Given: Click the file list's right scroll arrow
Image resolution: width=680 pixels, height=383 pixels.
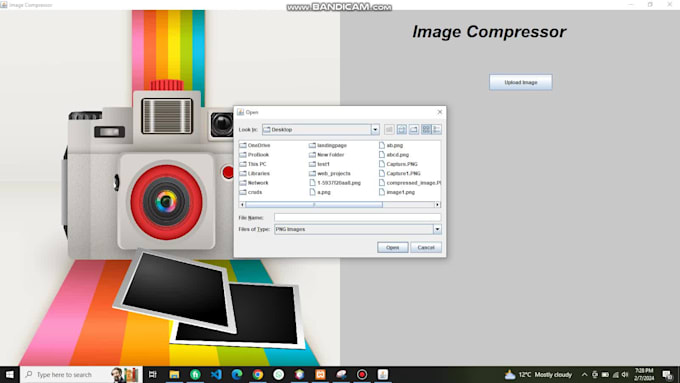Looking at the screenshot, I should click(x=438, y=204).
